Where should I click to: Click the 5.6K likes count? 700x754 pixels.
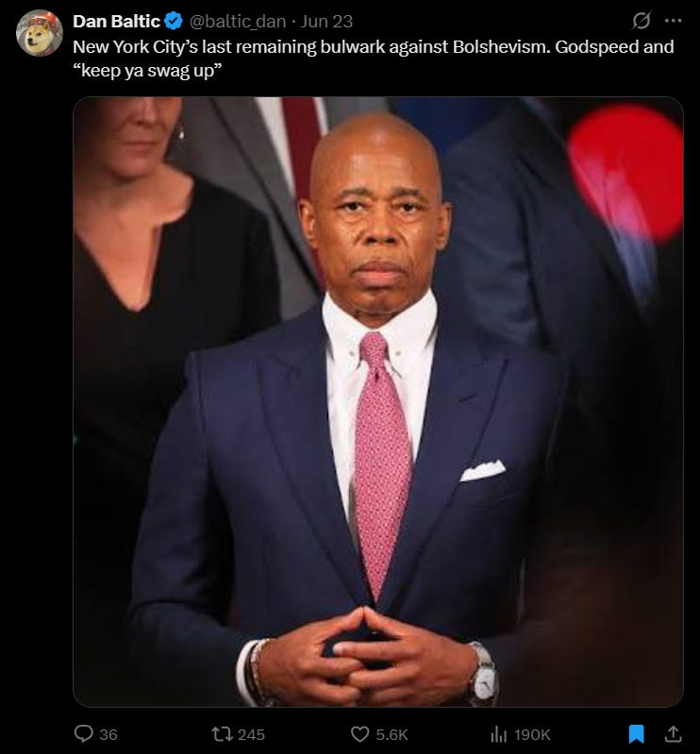tap(392, 734)
